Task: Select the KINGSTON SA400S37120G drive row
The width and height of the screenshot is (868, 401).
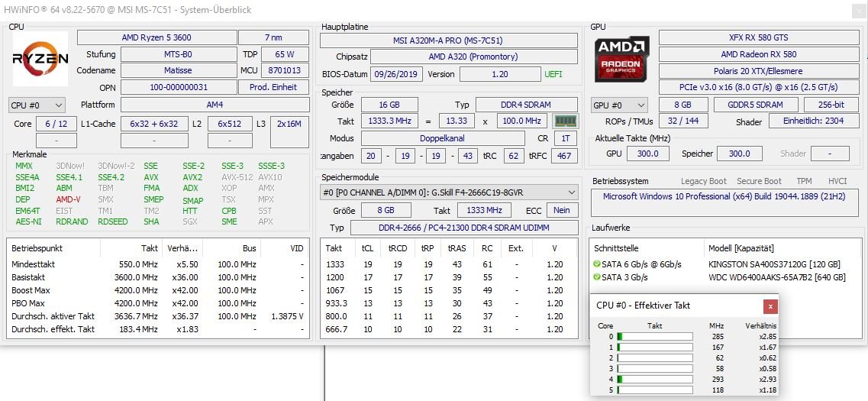Action: click(x=724, y=264)
